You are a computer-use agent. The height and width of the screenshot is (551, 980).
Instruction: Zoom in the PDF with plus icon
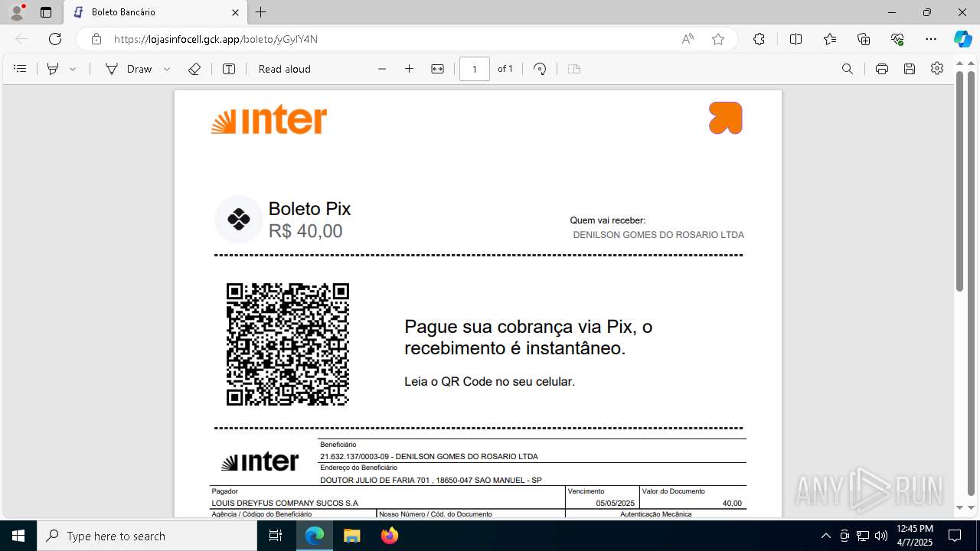410,69
